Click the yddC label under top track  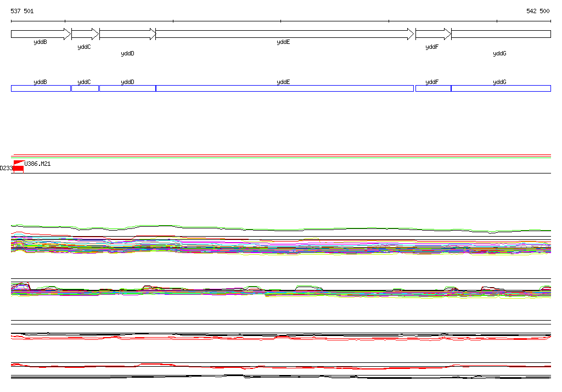pos(84,47)
